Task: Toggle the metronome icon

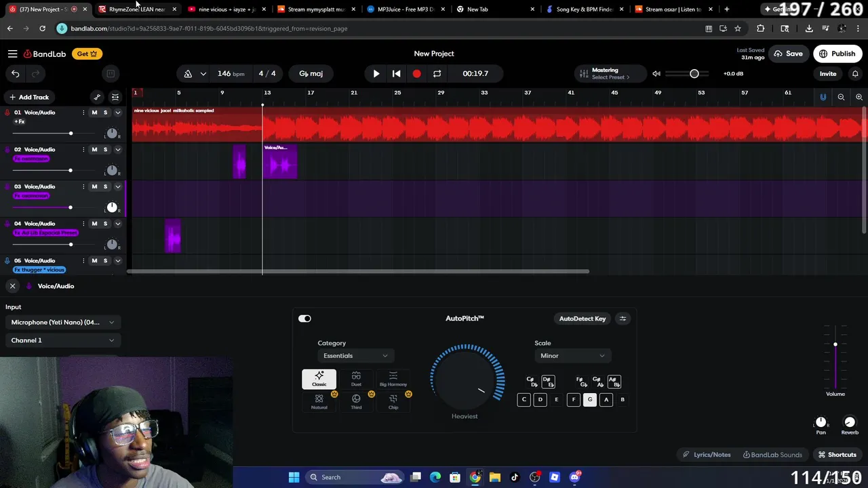Action: 188,73
